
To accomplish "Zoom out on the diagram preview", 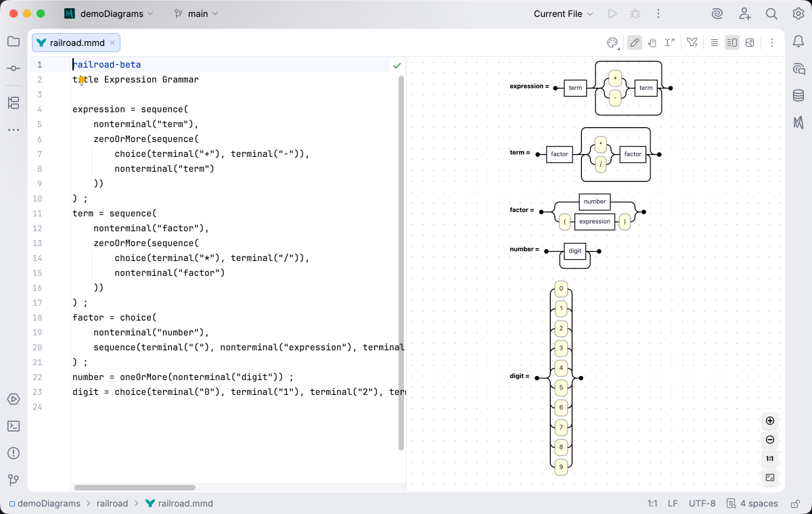I will pyautogui.click(x=770, y=440).
